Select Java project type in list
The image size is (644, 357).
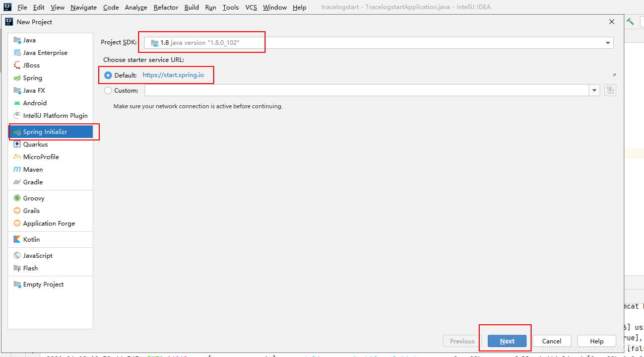pyautogui.click(x=50, y=40)
